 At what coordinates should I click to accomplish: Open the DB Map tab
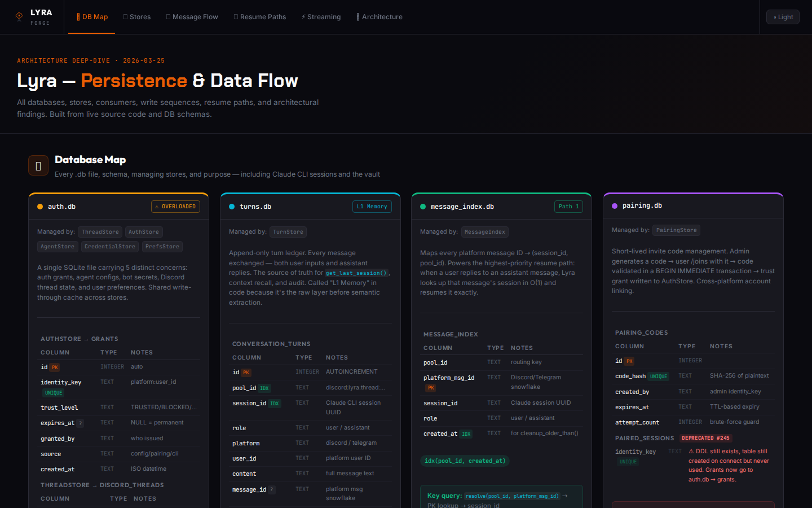click(92, 17)
